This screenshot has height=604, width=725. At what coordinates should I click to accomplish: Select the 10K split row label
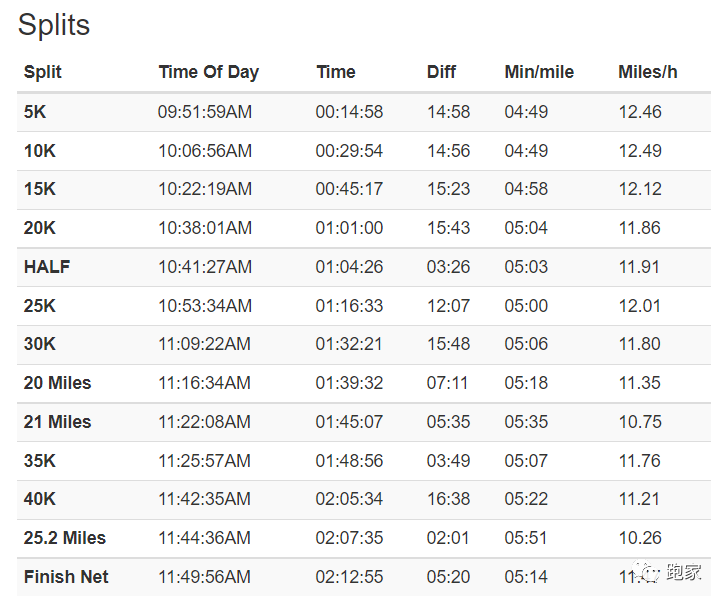[x=40, y=151]
